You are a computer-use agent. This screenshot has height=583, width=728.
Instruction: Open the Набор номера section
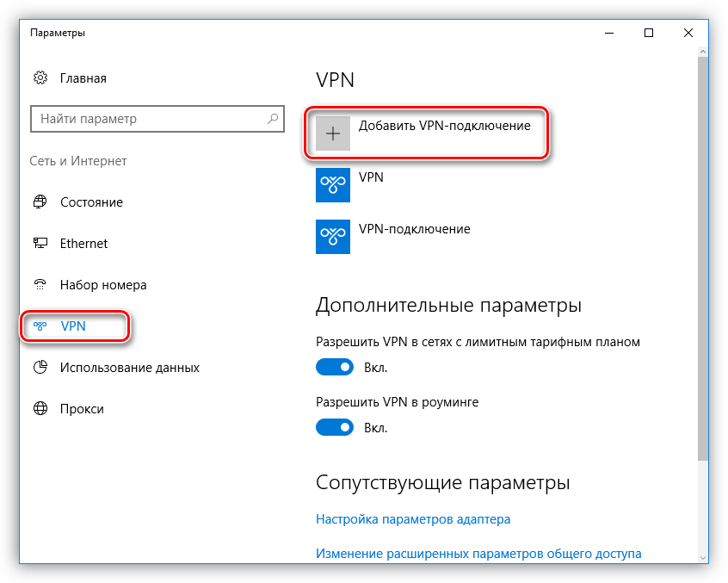(103, 285)
